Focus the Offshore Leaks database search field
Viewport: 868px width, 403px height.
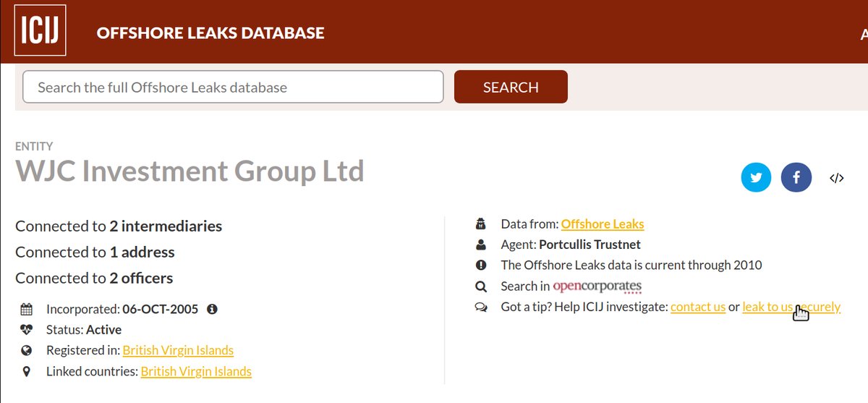pyautogui.click(x=233, y=88)
